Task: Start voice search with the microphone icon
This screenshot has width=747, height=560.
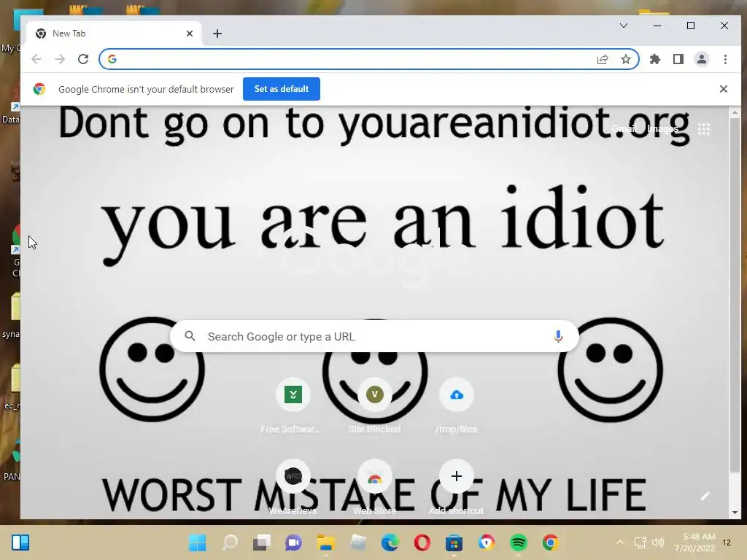Action: [558, 337]
